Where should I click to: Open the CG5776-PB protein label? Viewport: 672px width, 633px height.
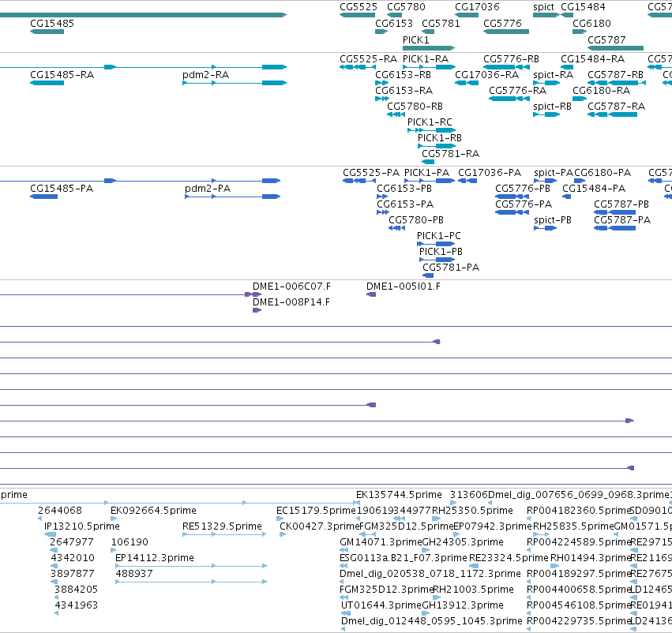point(523,189)
